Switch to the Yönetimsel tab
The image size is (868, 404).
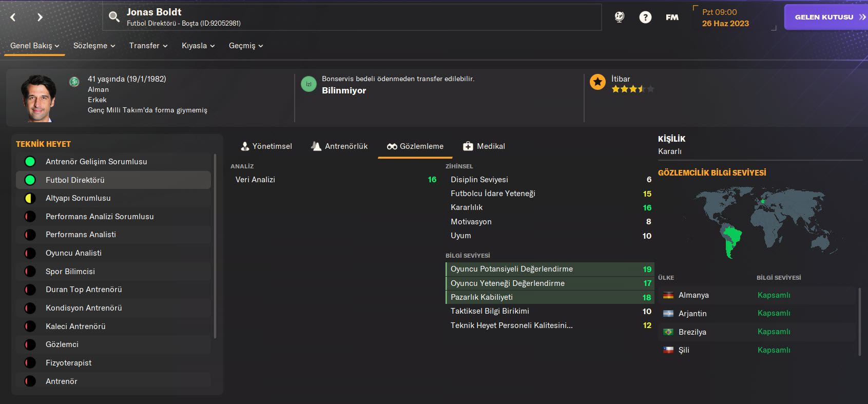[266, 146]
